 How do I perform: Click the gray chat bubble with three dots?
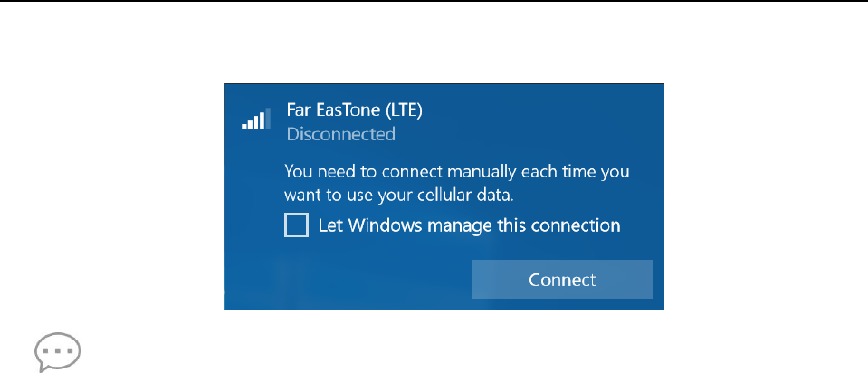coord(58,352)
